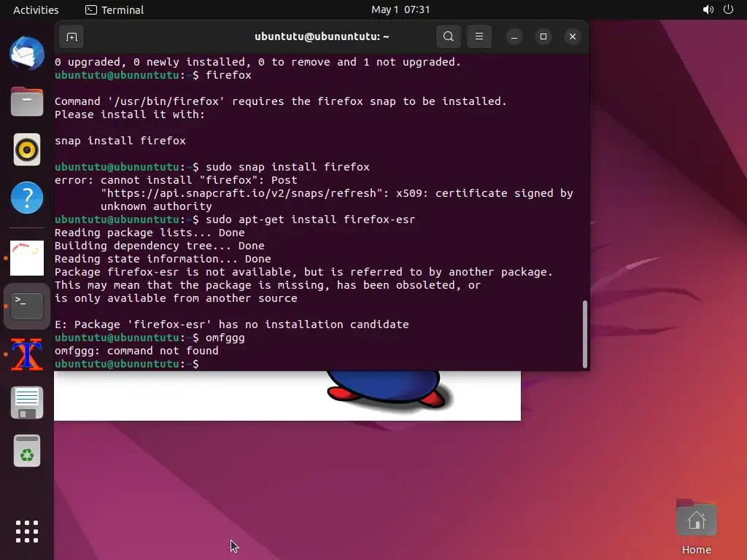Open a new terminal tab

click(71, 36)
